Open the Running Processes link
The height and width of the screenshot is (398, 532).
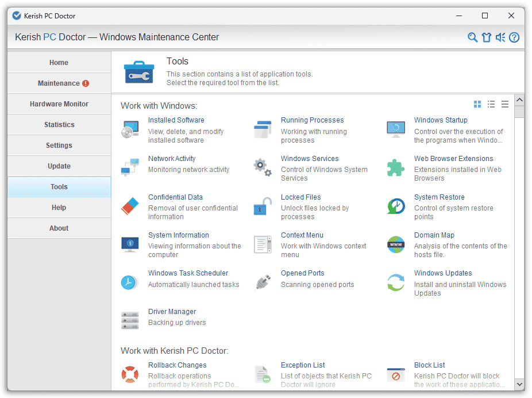312,120
